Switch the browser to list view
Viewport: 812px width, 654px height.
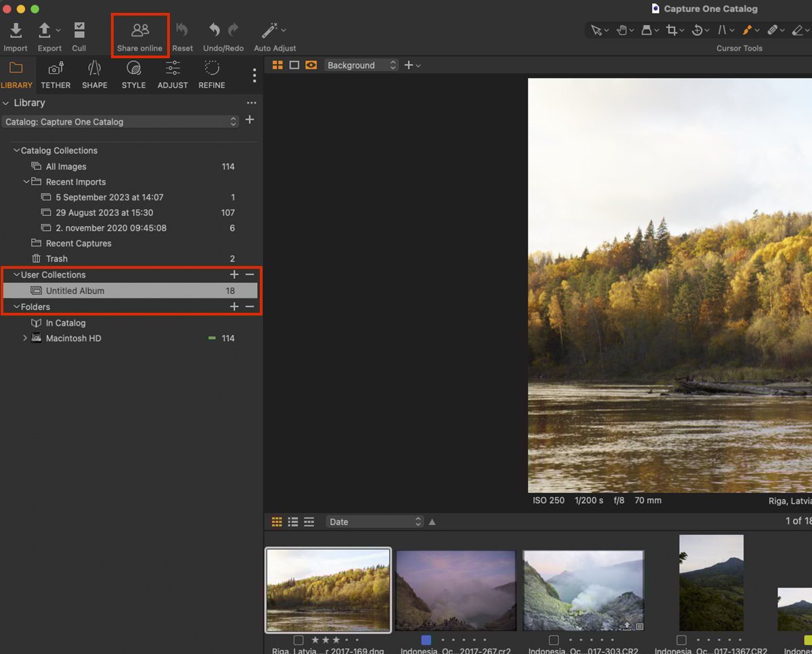pos(293,521)
